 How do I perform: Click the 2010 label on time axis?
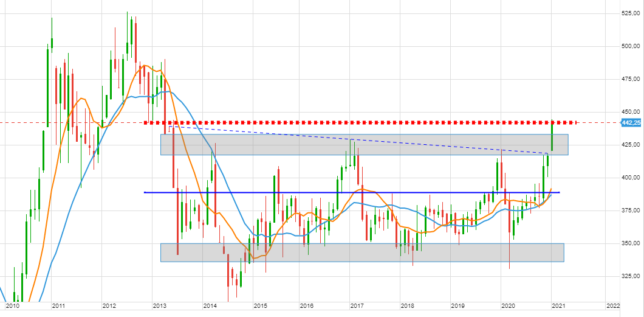click(12, 307)
